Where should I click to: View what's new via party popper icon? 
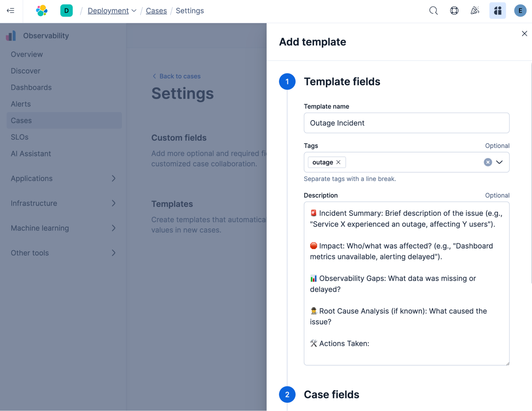[x=475, y=11]
